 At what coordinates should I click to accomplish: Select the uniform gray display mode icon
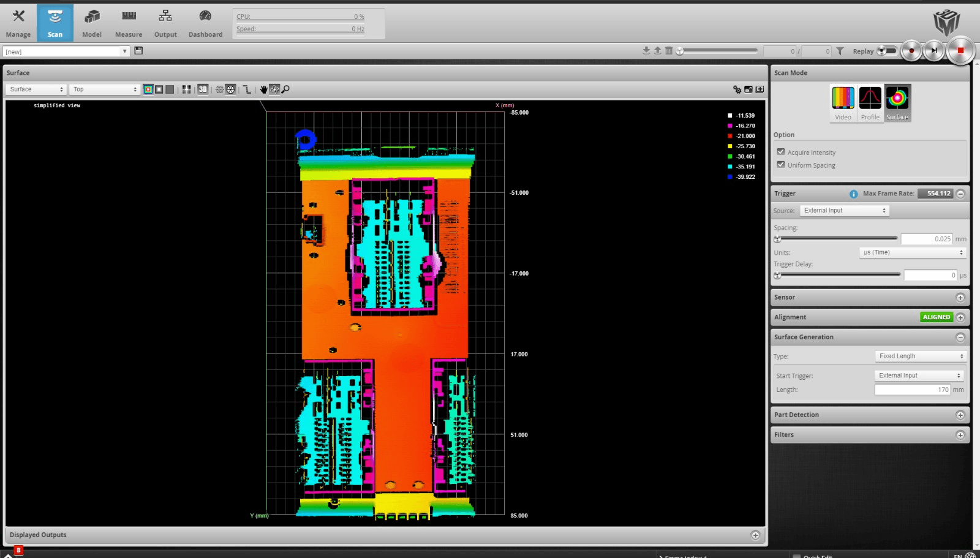170,89
